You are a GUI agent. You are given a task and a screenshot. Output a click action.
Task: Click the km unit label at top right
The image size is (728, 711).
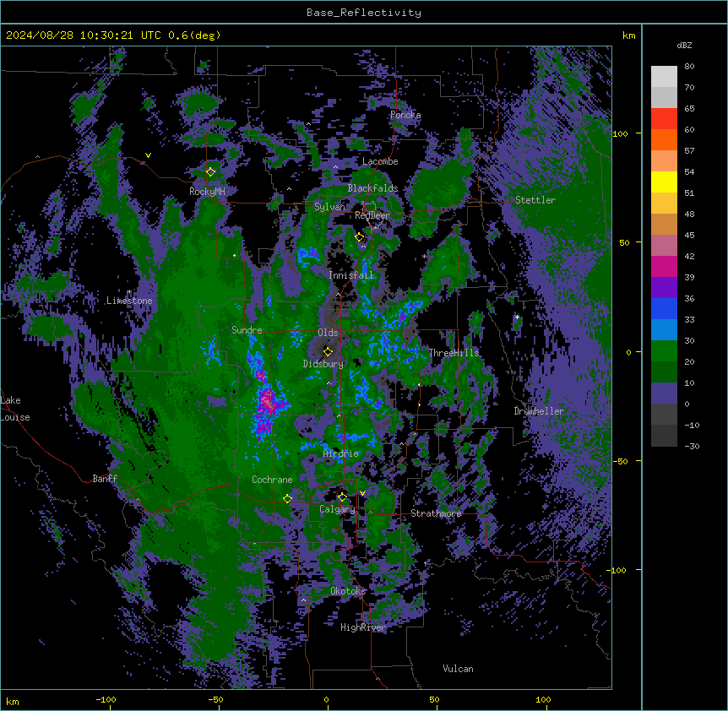pos(628,35)
